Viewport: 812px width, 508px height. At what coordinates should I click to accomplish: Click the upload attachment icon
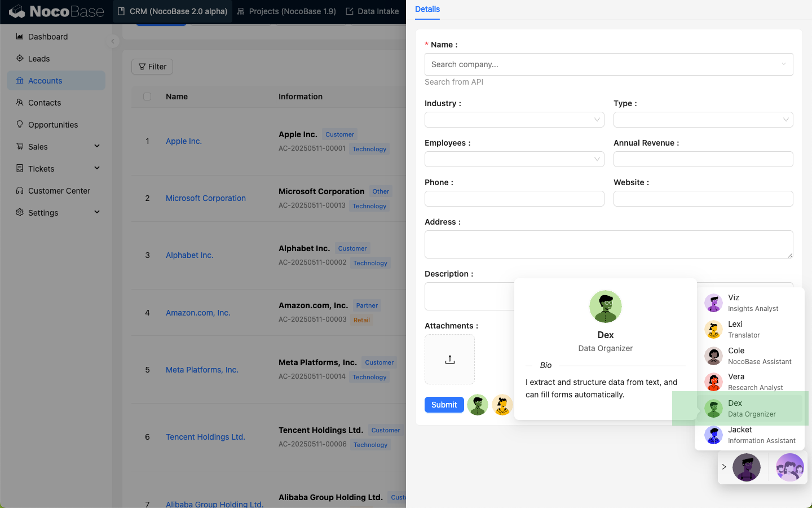pyautogui.click(x=449, y=360)
